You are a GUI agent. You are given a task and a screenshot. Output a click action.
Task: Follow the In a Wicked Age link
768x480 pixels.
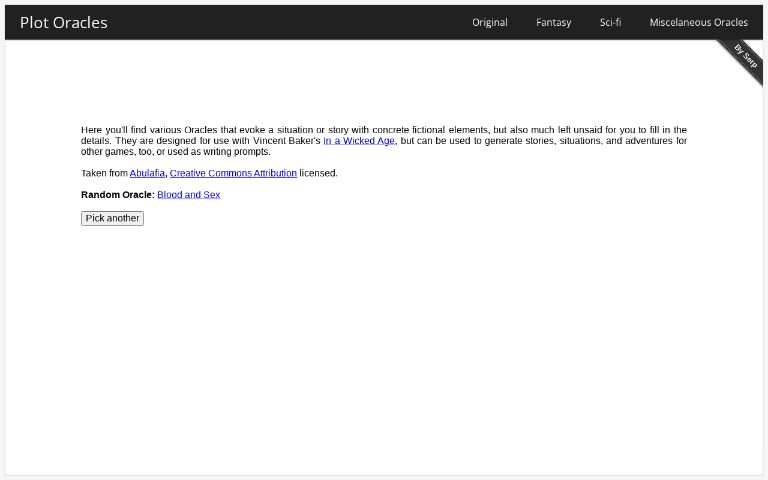(x=358, y=141)
